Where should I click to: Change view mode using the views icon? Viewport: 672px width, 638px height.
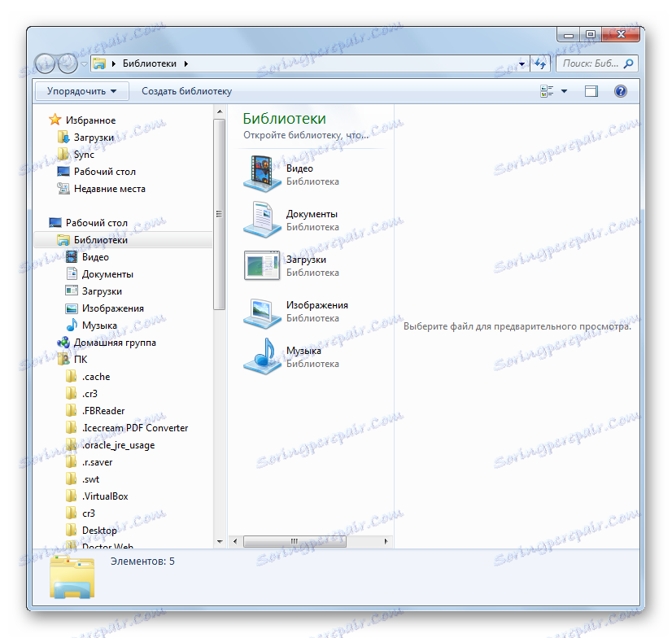coord(545,90)
